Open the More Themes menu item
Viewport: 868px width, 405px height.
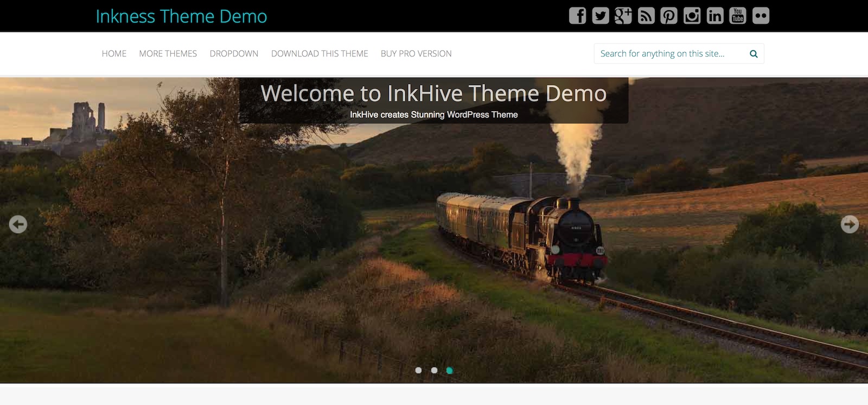click(x=168, y=54)
